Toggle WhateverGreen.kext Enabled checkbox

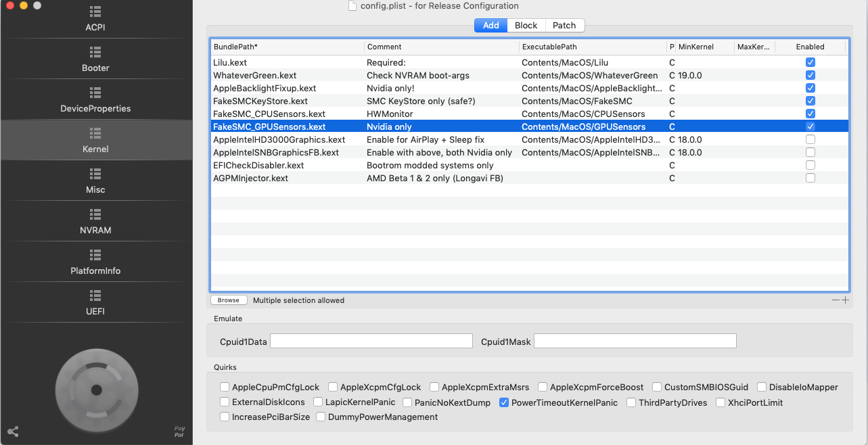point(810,75)
